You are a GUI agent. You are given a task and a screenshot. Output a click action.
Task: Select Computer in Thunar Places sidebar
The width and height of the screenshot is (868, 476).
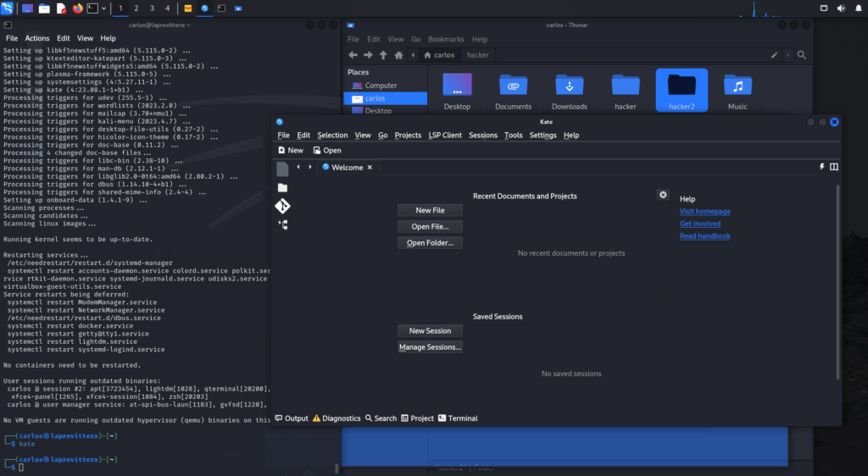click(x=386, y=86)
